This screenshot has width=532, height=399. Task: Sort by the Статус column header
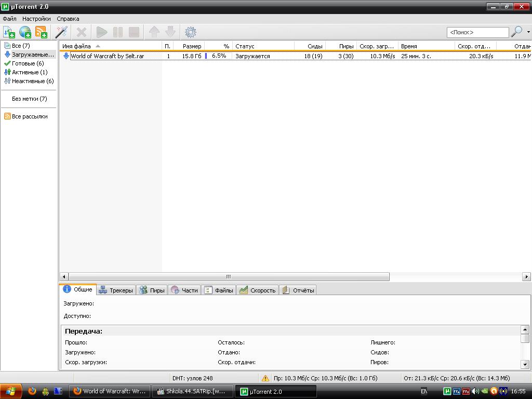click(x=263, y=46)
